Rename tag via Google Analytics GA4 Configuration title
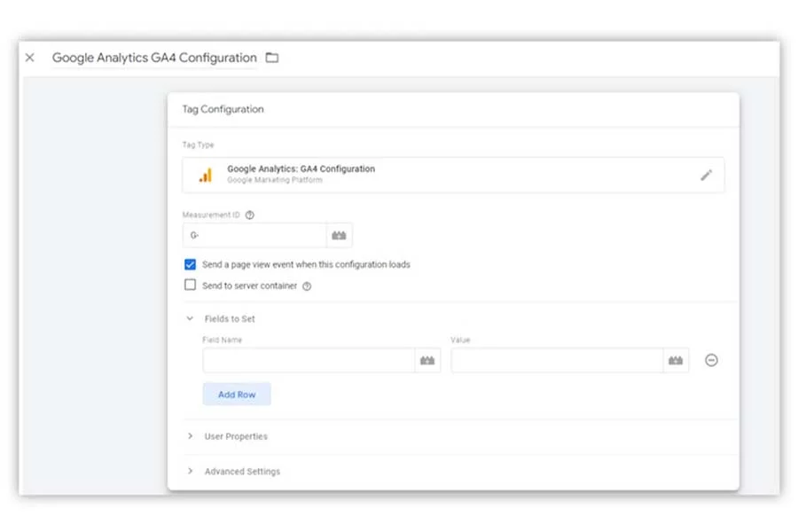 (154, 58)
